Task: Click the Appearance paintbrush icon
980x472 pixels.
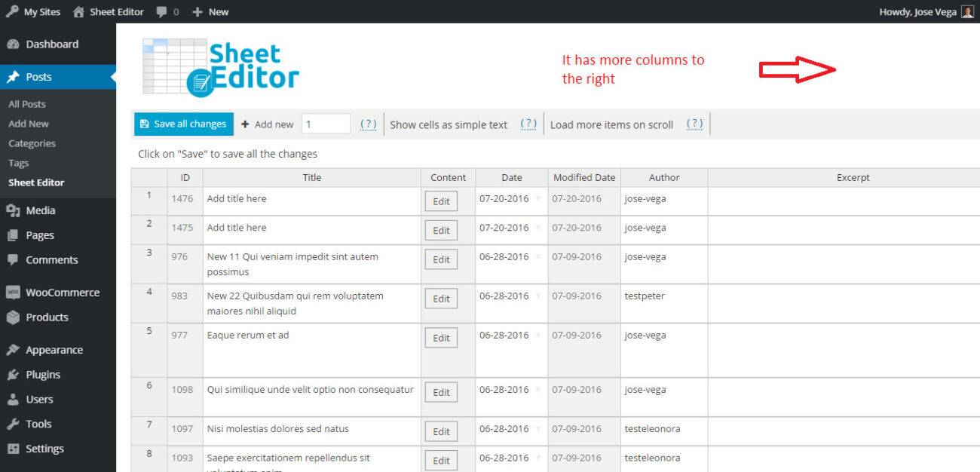Action: point(12,349)
